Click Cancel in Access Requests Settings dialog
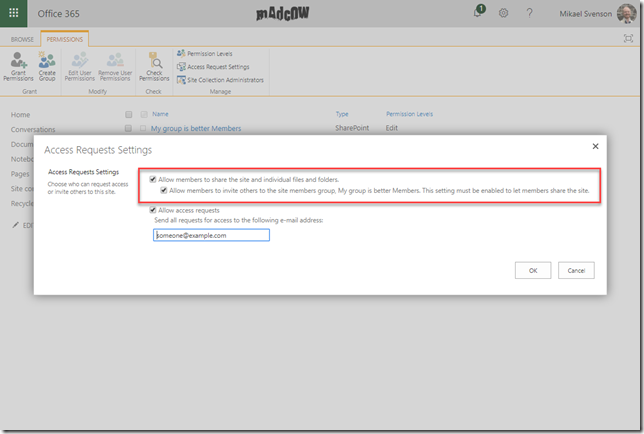Viewport: 644px width, 434px height. coord(576,271)
